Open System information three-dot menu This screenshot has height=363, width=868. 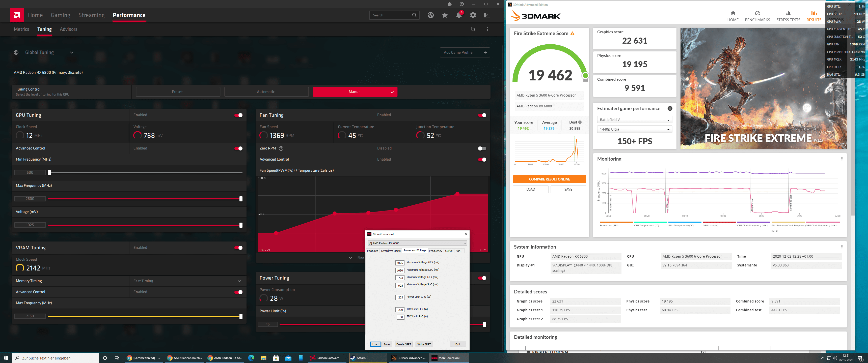pos(842,247)
